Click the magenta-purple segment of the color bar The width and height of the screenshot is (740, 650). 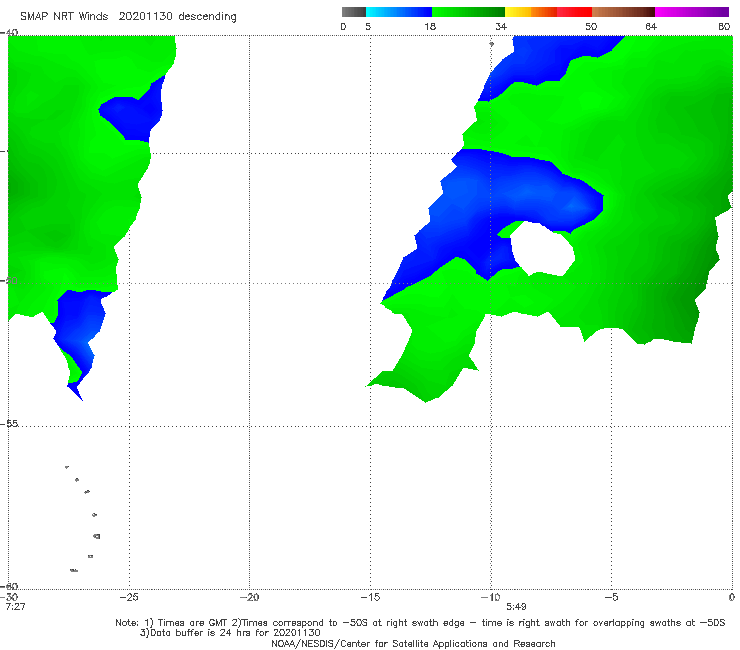(x=692, y=12)
